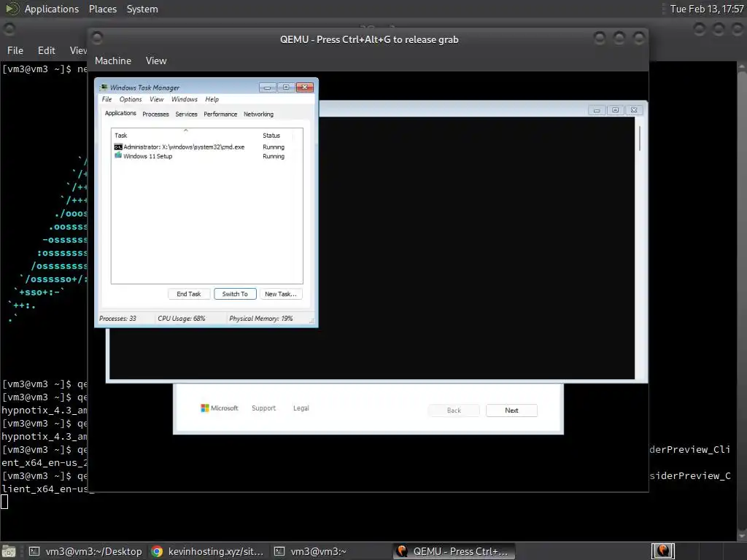
Task: Open the Legal link in Setup
Action: click(x=301, y=408)
